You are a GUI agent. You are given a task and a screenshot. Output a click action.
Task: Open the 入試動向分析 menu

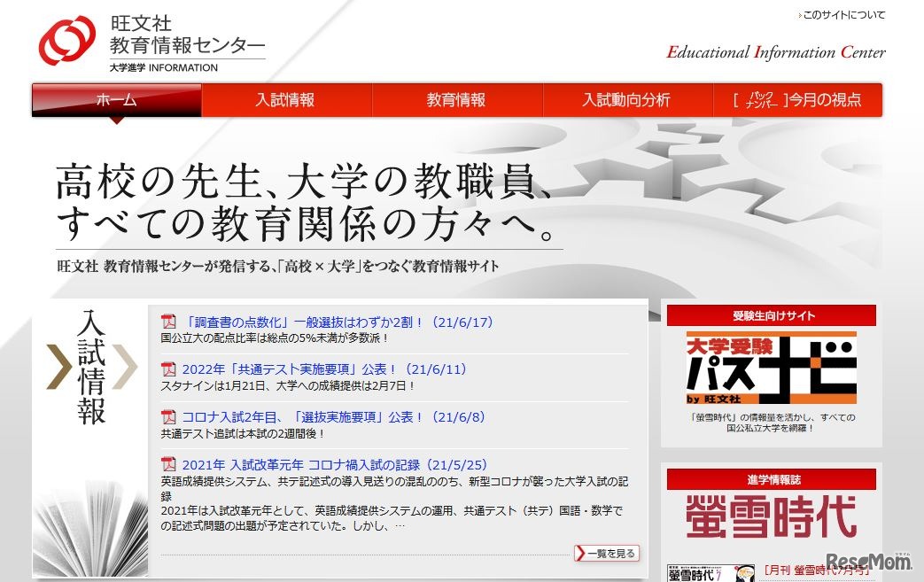tap(627, 100)
